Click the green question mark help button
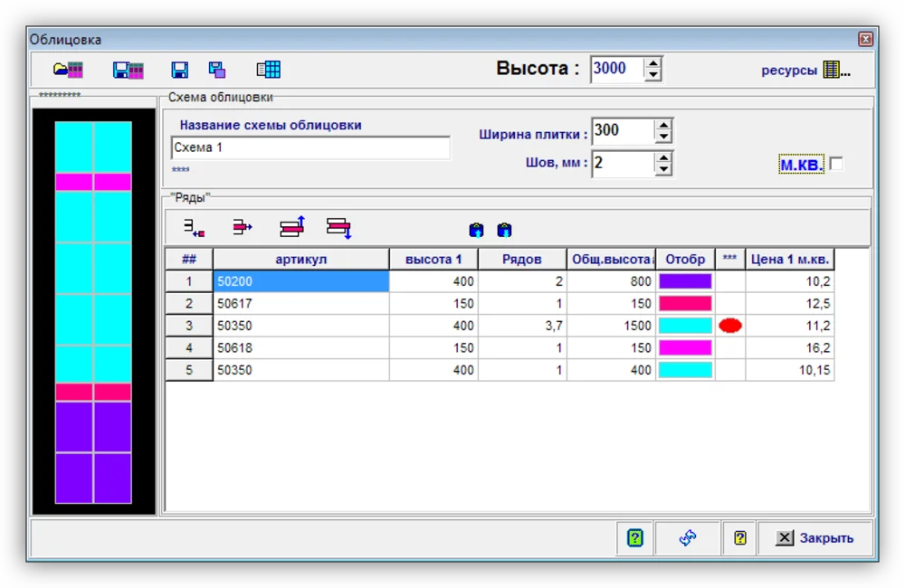Image resolution: width=905 pixels, height=588 pixels. coord(635,538)
